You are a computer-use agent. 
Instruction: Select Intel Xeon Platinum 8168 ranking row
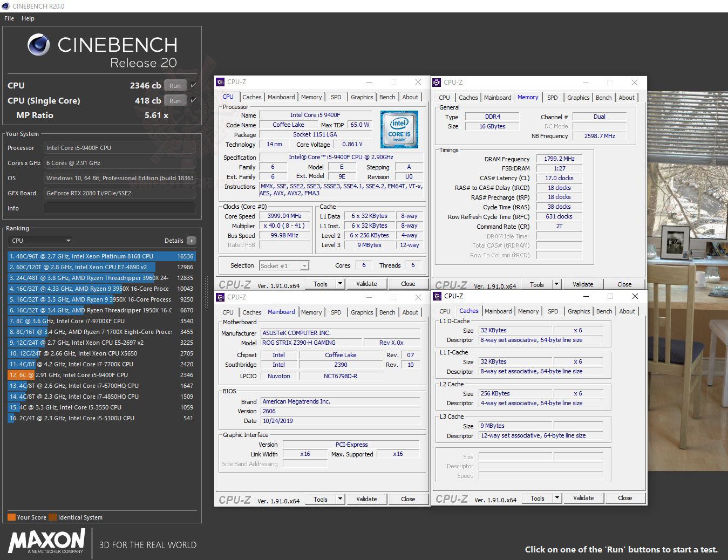[101, 256]
